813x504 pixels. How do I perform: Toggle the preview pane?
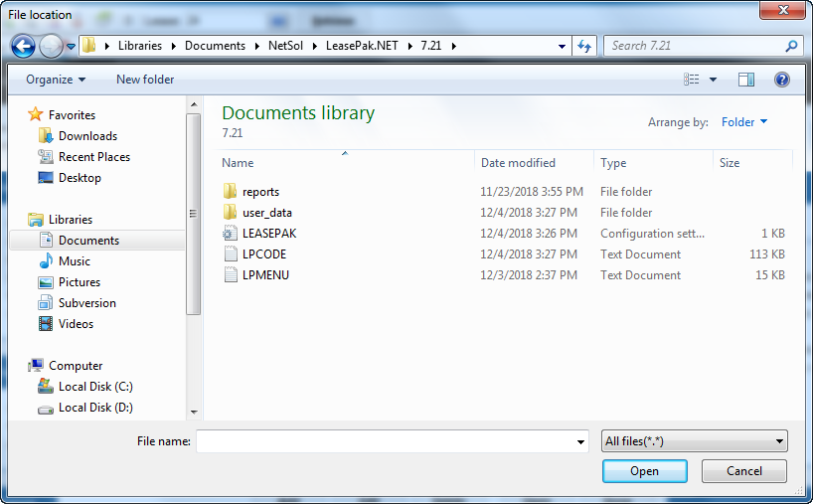tap(746, 80)
